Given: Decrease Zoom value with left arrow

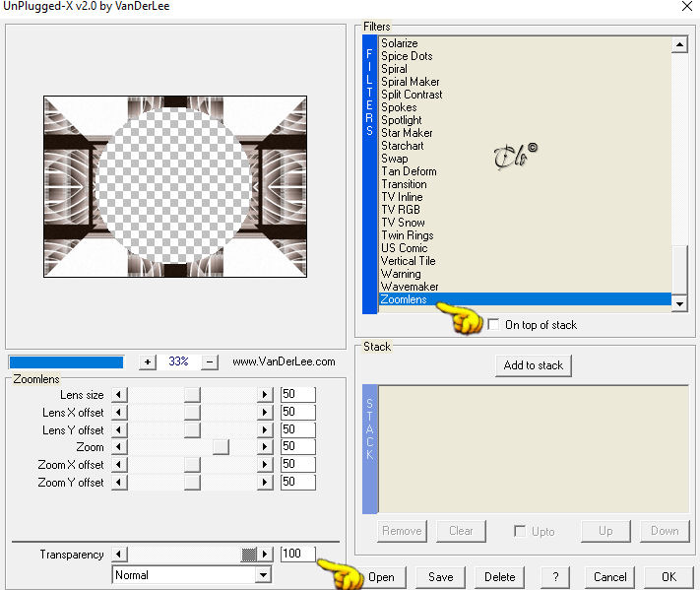Looking at the screenshot, I should (x=119, y=447).
